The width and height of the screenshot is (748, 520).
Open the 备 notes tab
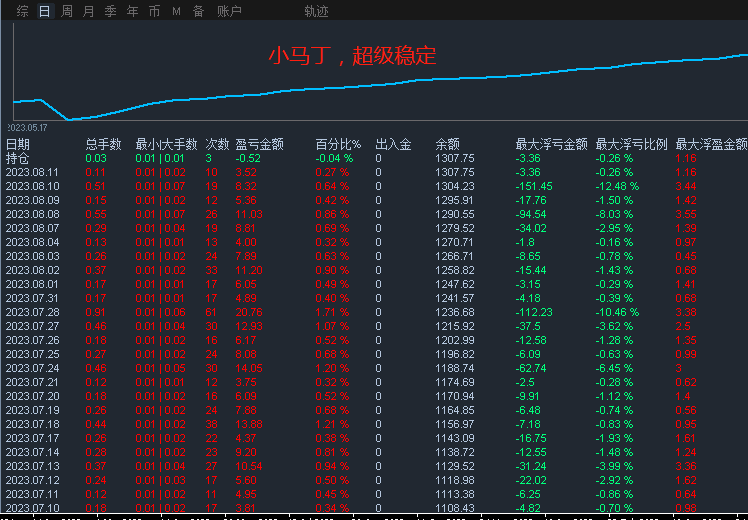[x=198, y=11]
